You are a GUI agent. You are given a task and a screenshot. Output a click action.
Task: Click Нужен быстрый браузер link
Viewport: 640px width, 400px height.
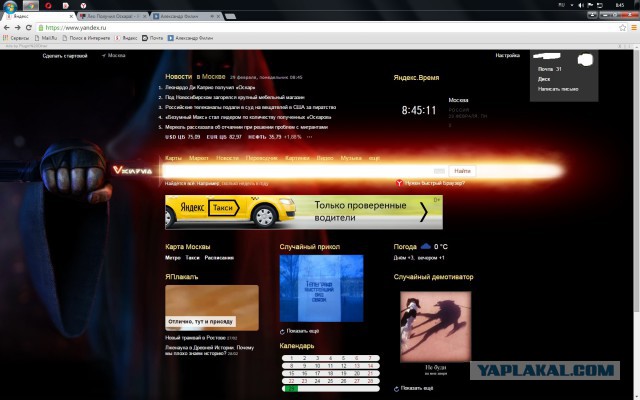[435, 183]
